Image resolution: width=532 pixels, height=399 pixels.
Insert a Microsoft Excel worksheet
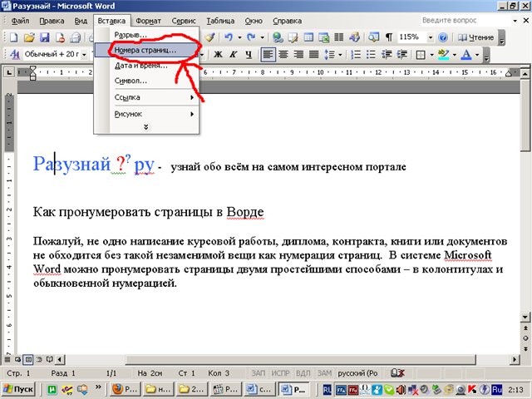pyautogui.click(x=323, y=37)
